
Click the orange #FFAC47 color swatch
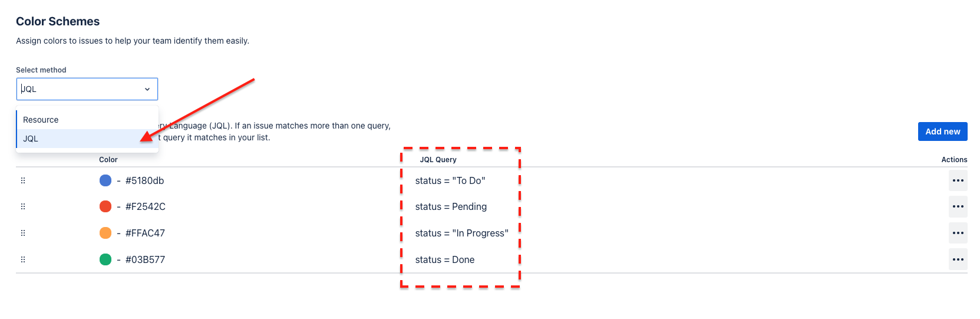click(105, 233)
